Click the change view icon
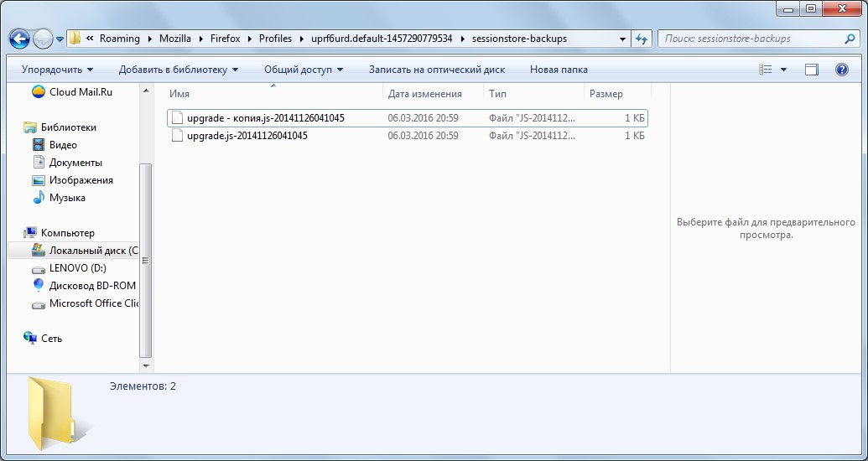Viewport: 868px width, 461px height. pos(766,70)
